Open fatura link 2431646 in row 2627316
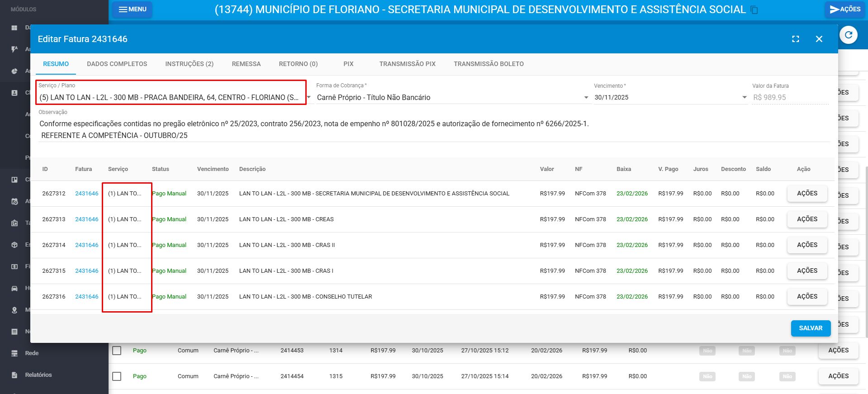Viewport: 868px width, 394px height. coord(86,297)
